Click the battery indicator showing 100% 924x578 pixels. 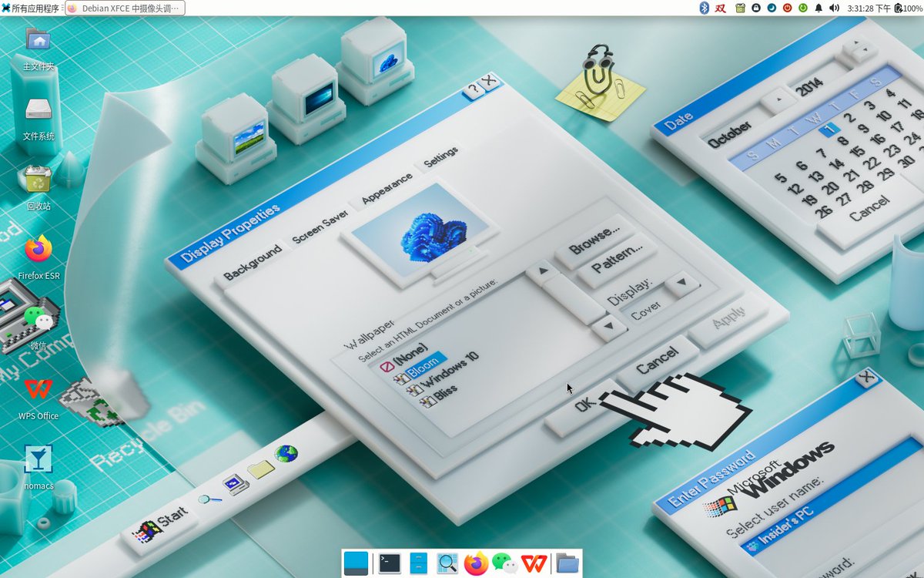[x=909, y=8]
